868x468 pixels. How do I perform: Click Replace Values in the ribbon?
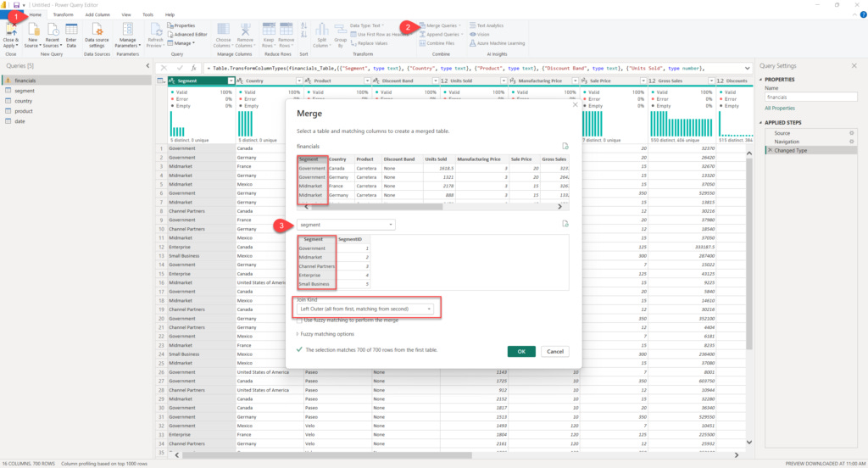coord(370,43)
